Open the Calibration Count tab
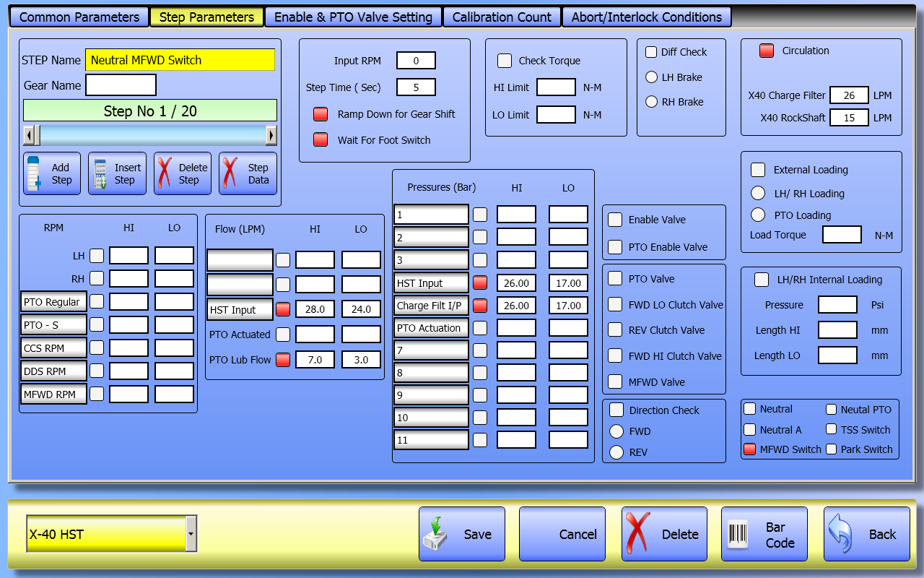Viewport: 924px width, 578px height. click(502, 17)
